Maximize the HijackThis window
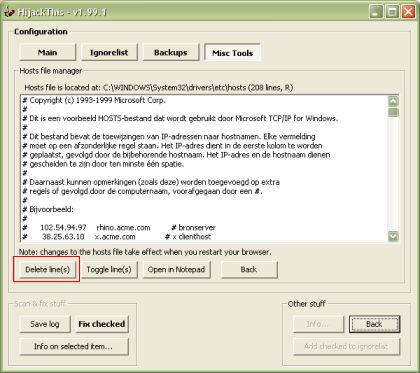 [x=392, y=12]
